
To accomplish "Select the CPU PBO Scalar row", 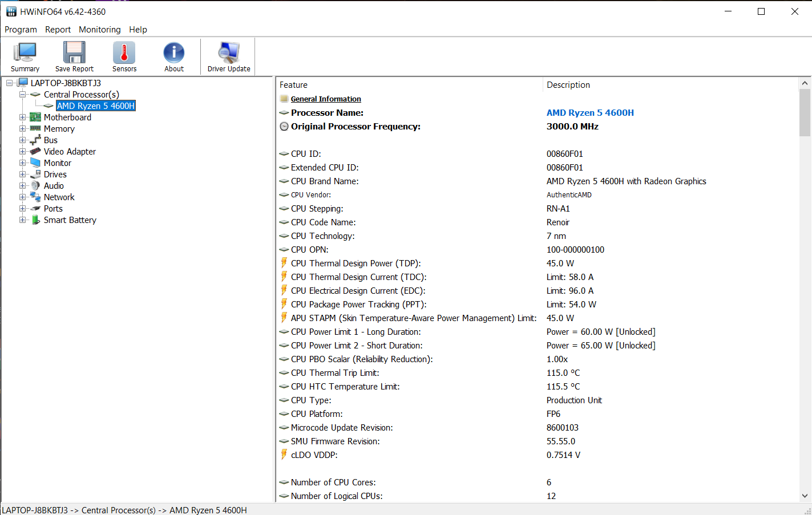I will (538, 359).
